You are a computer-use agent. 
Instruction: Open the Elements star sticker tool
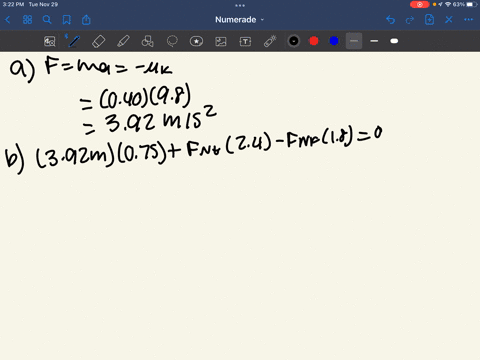(196, 41)
